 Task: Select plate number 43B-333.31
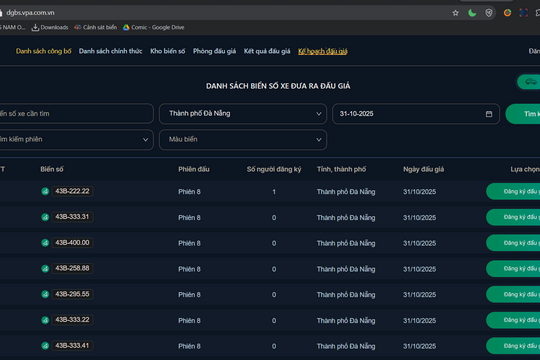pyautogui.click(x=72, y=217)
